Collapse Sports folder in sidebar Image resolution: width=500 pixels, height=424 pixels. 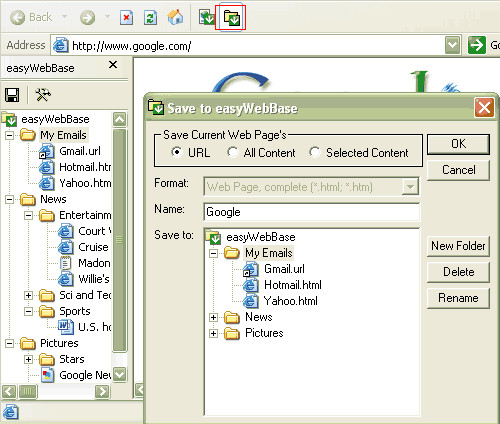pyautogui.click(x=29, y=311)
